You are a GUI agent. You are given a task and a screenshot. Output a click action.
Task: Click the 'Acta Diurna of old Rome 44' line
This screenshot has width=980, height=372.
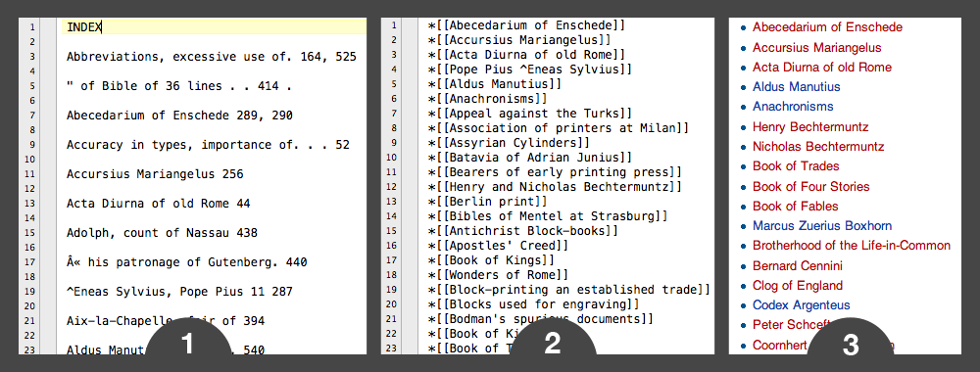pyautogui.click(x=158, y=204)
